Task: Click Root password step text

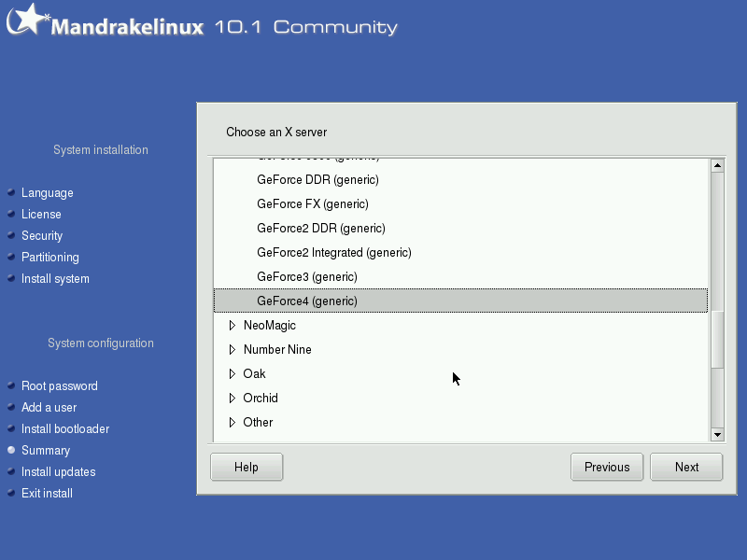Action: (60, 385)
